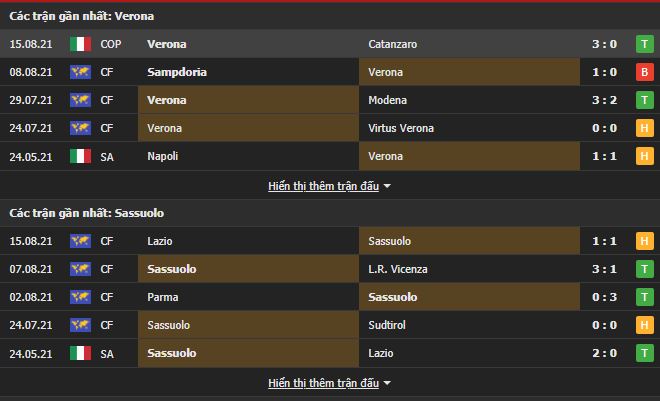
Task: Expand more Sassuolo matches with dropdown arrow
Action: (387, 383)
